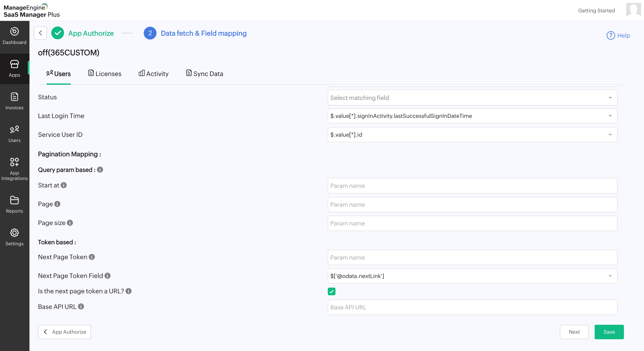Expand the Status matching field dropdown

coord(472,98)
